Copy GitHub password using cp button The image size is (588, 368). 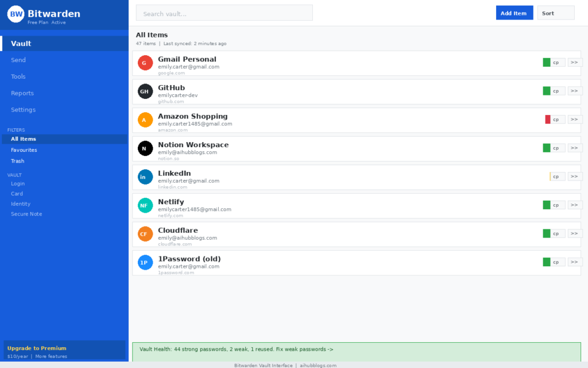(558, 91)
